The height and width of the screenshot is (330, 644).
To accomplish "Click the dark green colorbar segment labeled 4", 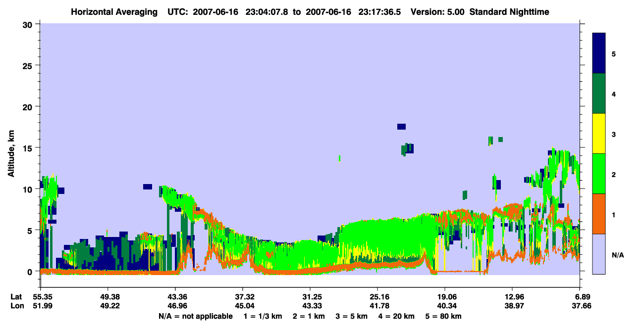I will [599, 94].
